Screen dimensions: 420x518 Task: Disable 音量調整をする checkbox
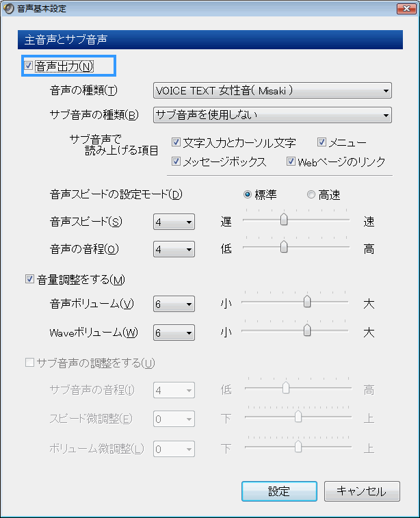point(29,279)
